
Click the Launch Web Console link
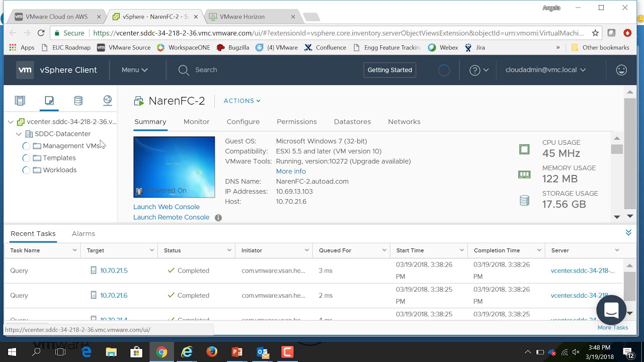167,207
